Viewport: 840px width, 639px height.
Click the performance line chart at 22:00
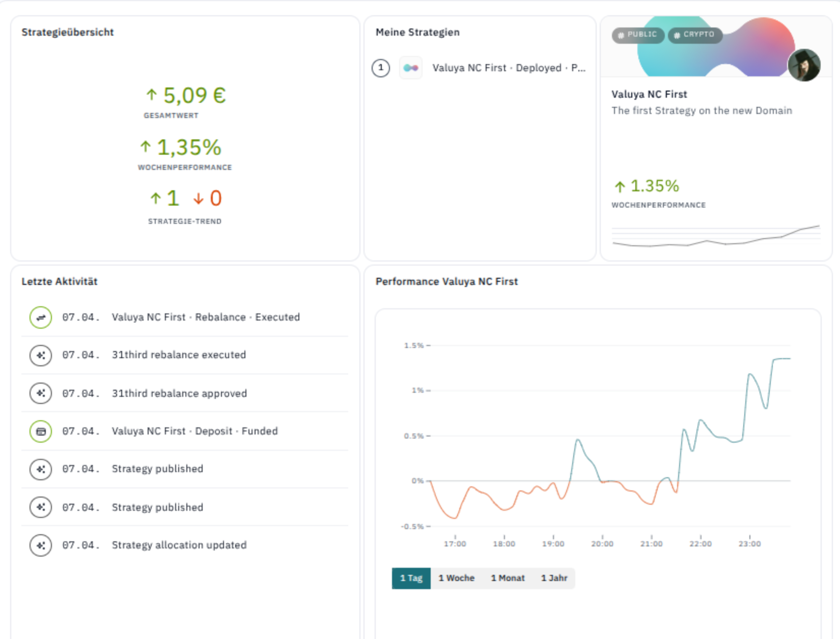[x=701, y=421]
